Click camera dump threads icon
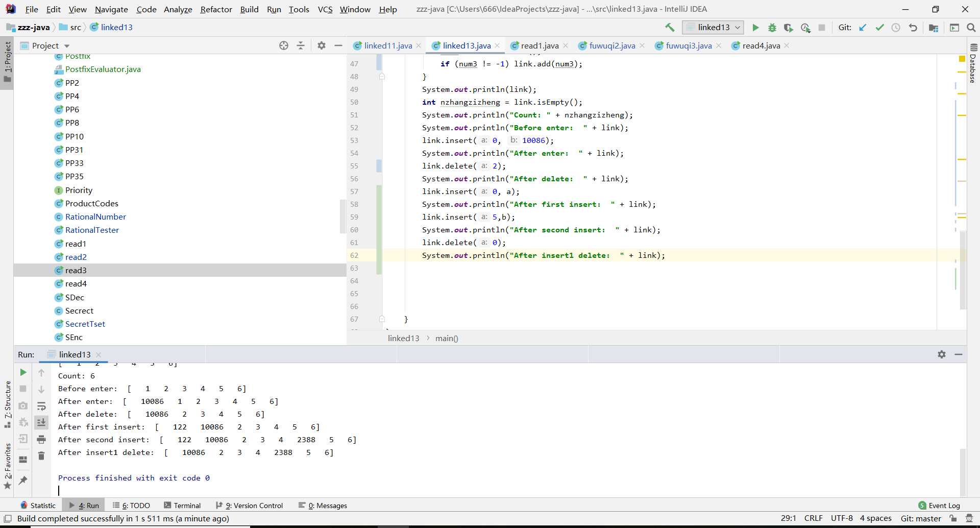Image resolution: width=980 pixels, height=528 pixels. coord(23,405)
